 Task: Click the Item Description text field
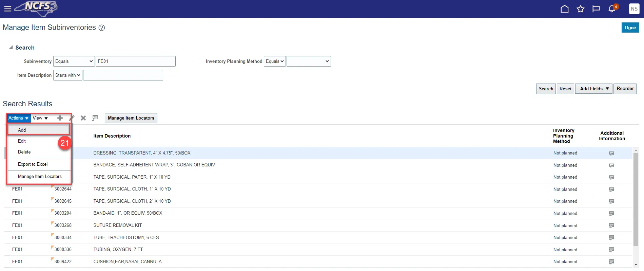click(x=123, y=75)
